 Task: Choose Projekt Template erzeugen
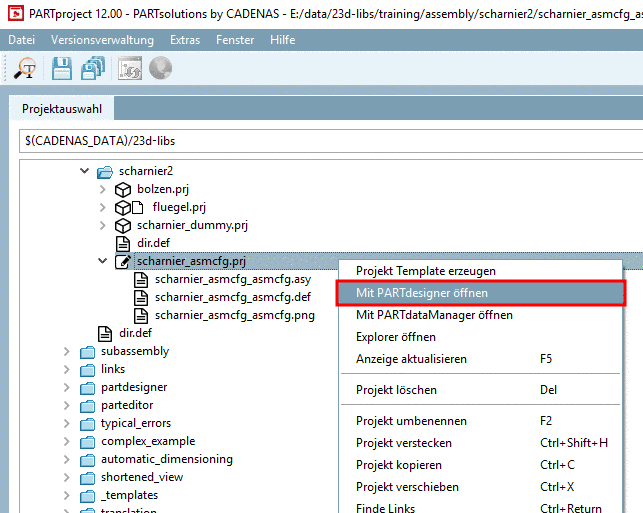tap(481, 271)
